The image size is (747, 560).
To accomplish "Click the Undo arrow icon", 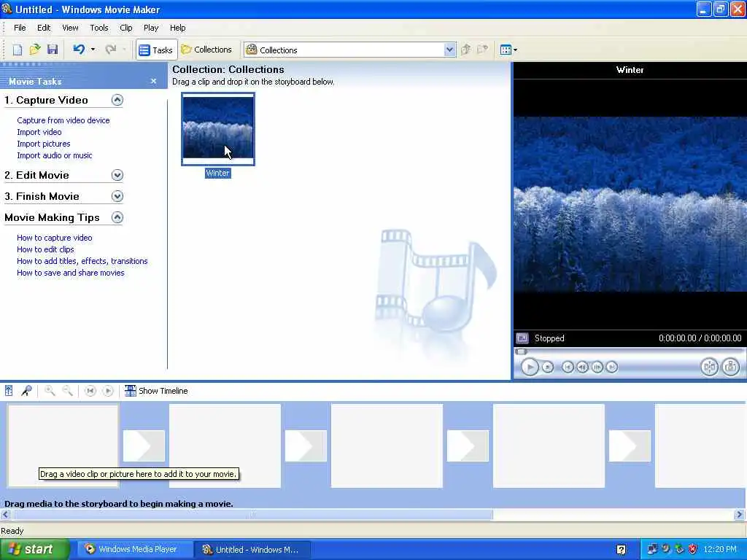I will (x=79, y=50).
